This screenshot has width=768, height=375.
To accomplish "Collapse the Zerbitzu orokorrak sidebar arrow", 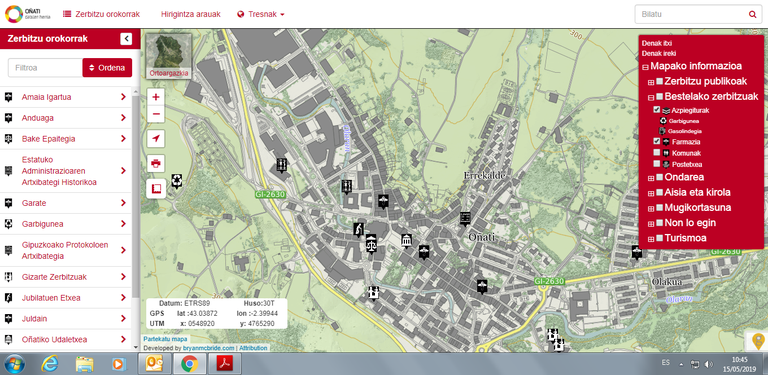I will coord(126,39).
